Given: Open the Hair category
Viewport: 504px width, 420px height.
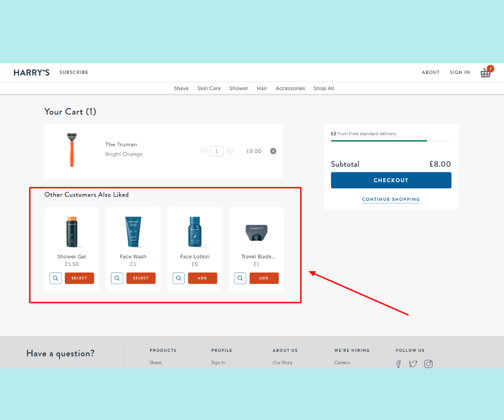Looking at the screenshot, I should (262, 88).
